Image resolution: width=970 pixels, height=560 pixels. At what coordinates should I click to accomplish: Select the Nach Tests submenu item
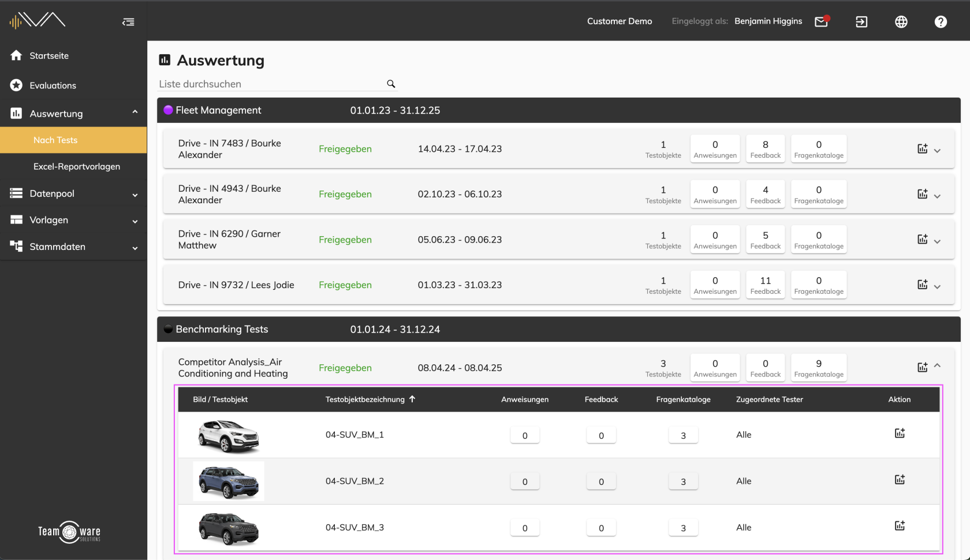click(x=73, y=140)
